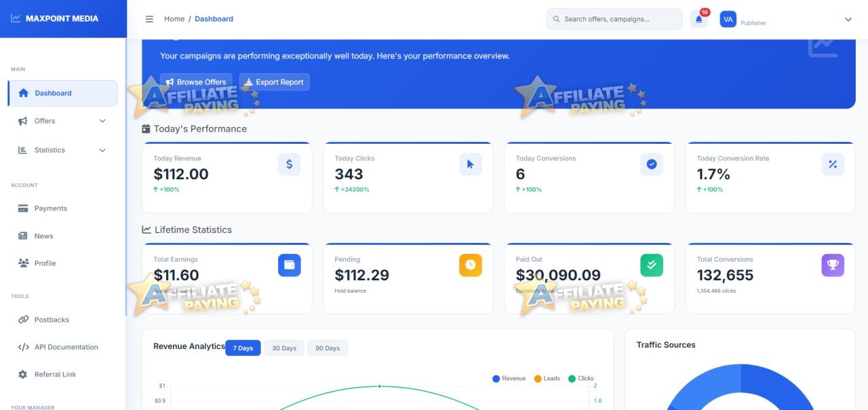The height and width of the screenshot is (410, 868).
Task: Open the user account dropdown arrow
Action: coord(848,20)
